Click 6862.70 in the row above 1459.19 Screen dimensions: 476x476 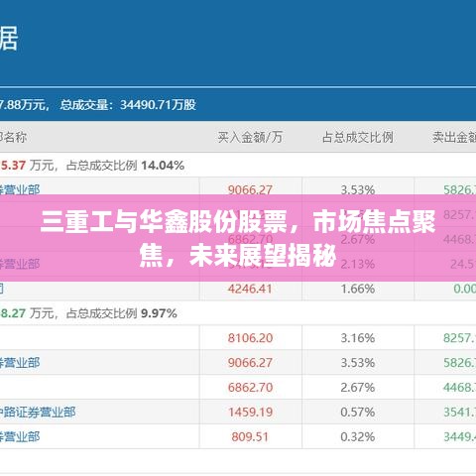tap(250, 387)
